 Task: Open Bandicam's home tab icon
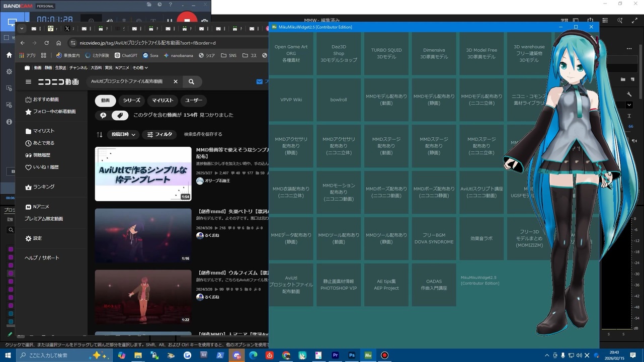coord(9,55)
